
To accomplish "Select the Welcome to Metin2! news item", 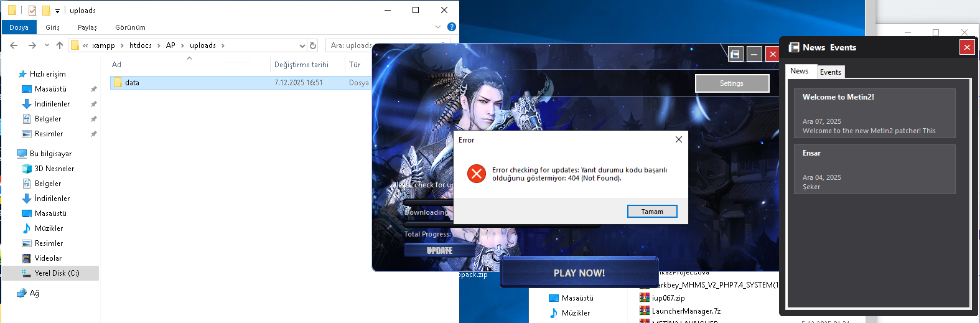I will (x=874, y=113).
